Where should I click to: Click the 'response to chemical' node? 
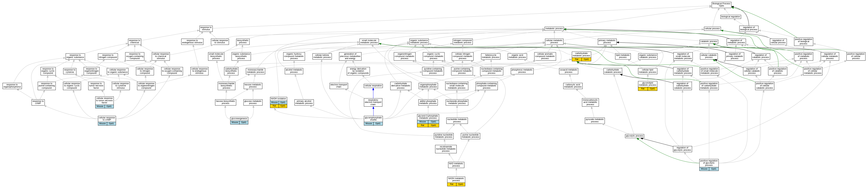point(135,42)
